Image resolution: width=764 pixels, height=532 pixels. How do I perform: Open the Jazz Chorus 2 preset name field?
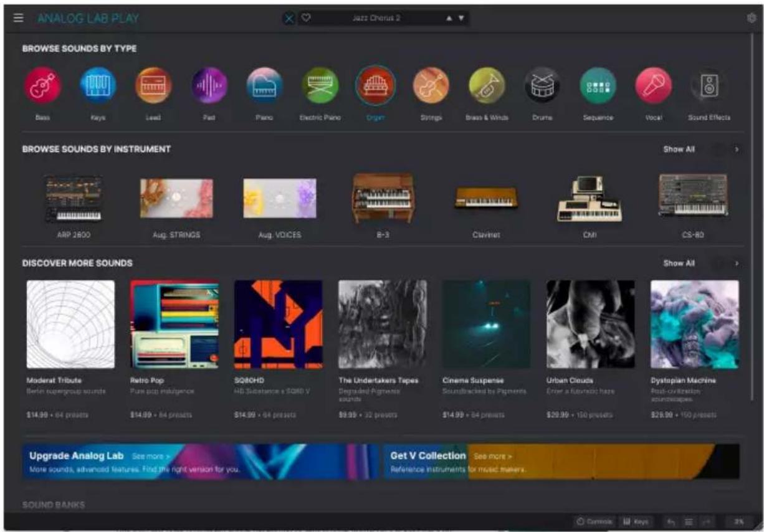tap(376, 18)
